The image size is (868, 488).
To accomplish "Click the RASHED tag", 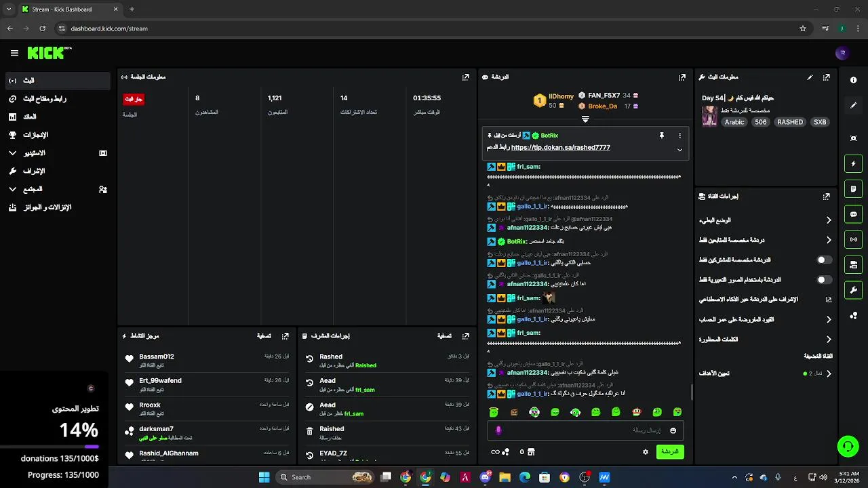I will [x=790, y=123].
